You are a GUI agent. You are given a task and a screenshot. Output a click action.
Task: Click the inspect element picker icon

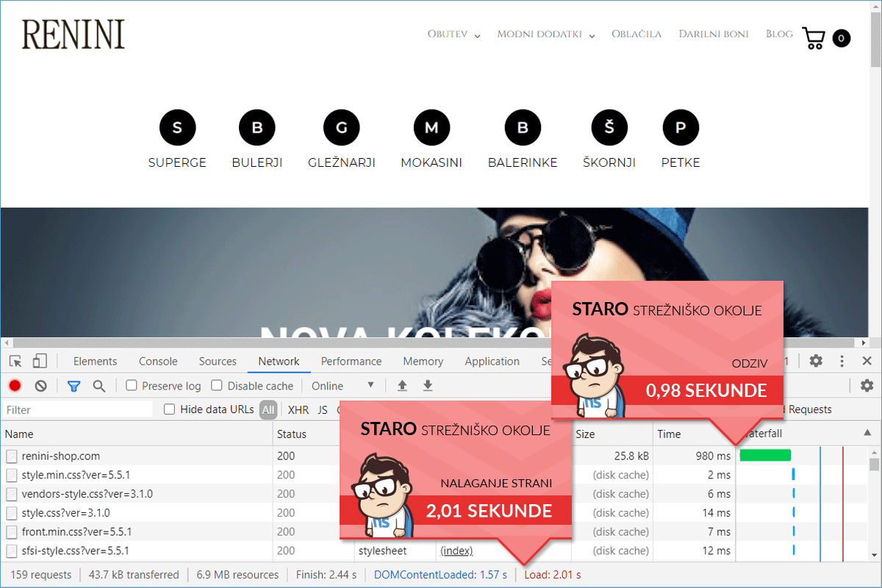(x=15, y=361)
